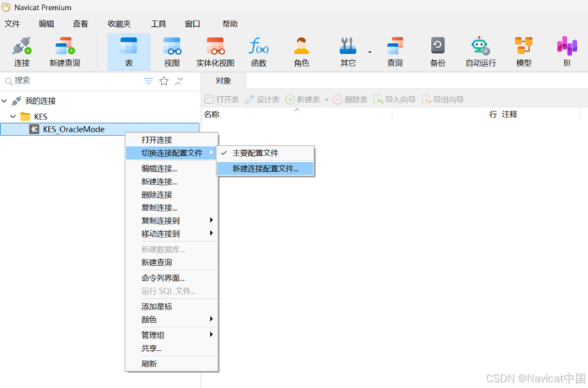The image size is (588, 388).
Task: Click 编辑连接 in the context menu
Action: tap(159, 169)
